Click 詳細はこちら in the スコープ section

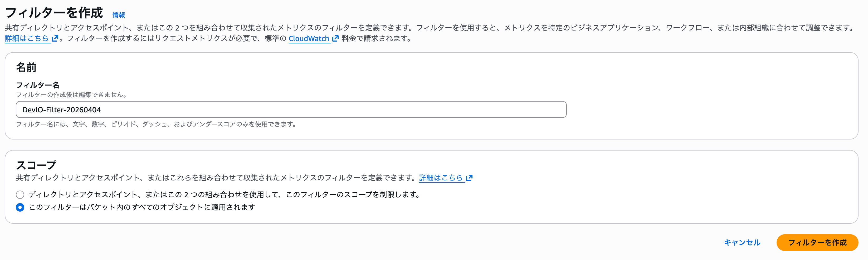[441, 178]
